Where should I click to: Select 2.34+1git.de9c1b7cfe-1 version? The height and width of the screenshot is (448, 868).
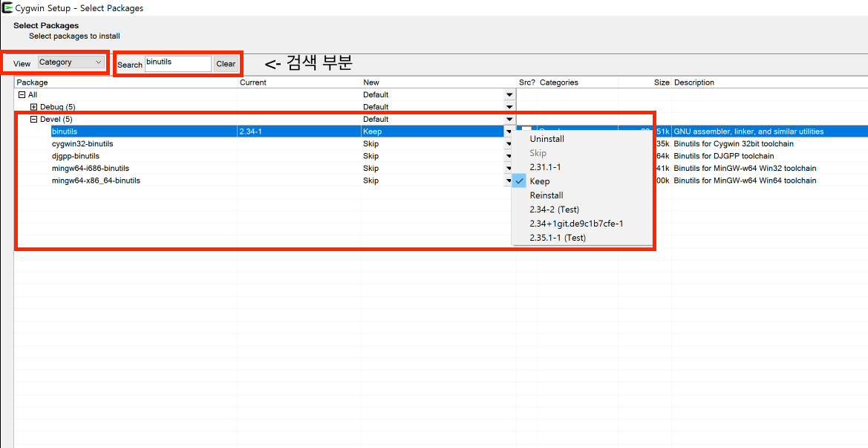click(581, 223)
